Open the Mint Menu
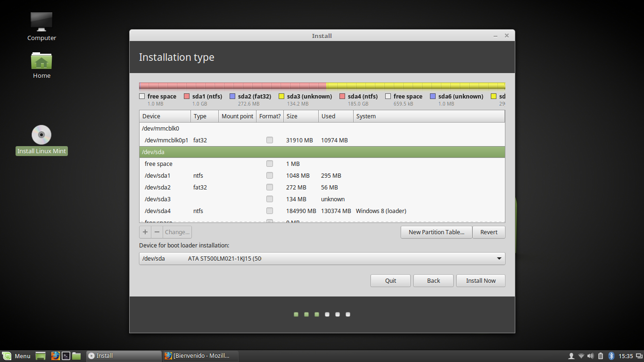The height and width of the screenshot is (362, 644). point(17,356)
